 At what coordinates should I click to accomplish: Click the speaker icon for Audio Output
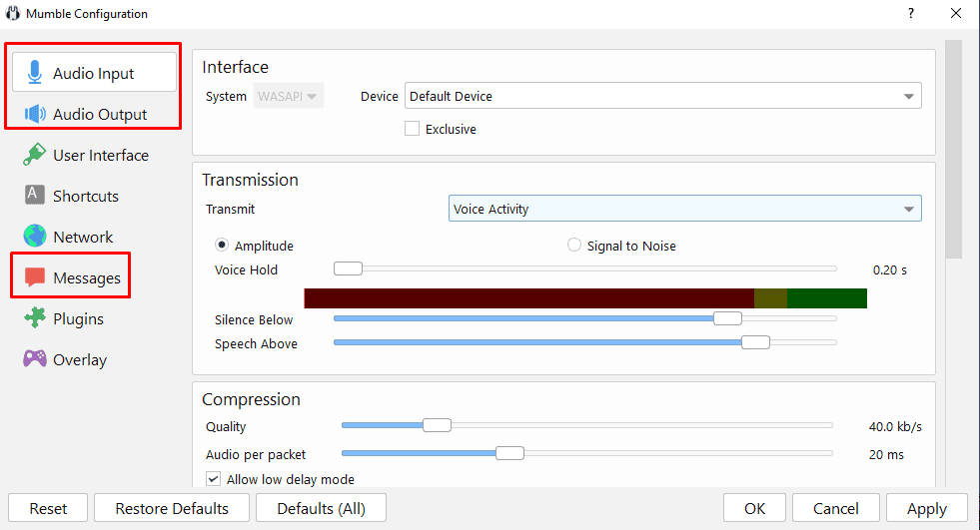(x=35, y=114)
